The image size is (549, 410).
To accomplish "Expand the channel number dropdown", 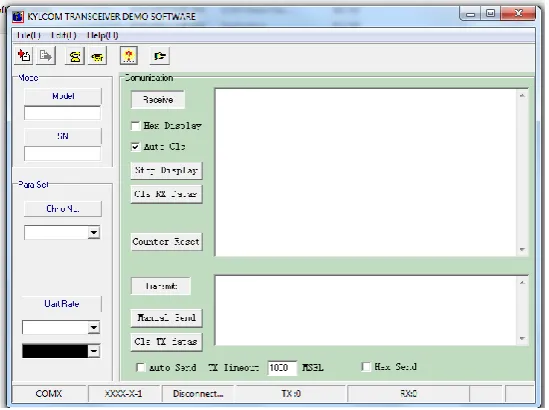I will click(x=93, y=232).
